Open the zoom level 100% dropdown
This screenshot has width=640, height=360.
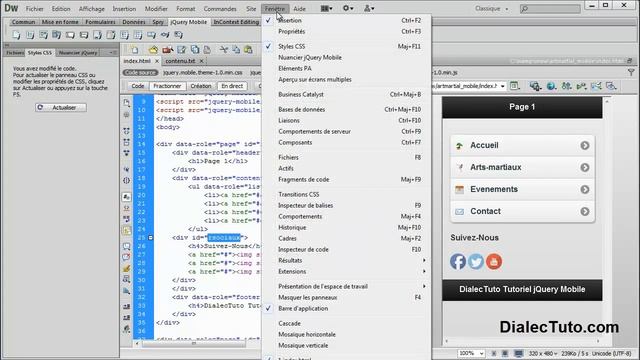tap(471, 353)
